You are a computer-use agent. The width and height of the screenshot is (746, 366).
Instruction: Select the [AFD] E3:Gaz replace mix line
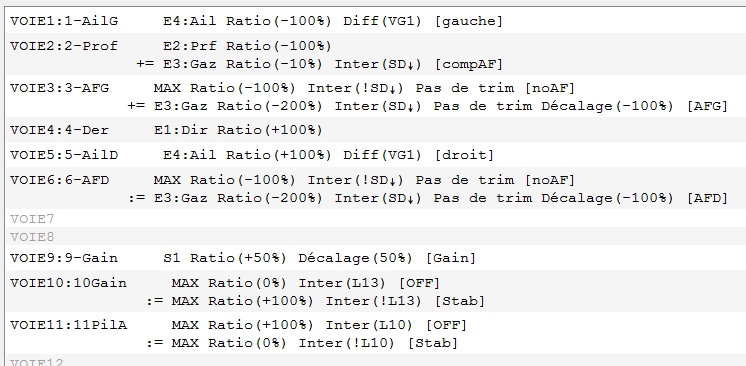tap(428, 198)
